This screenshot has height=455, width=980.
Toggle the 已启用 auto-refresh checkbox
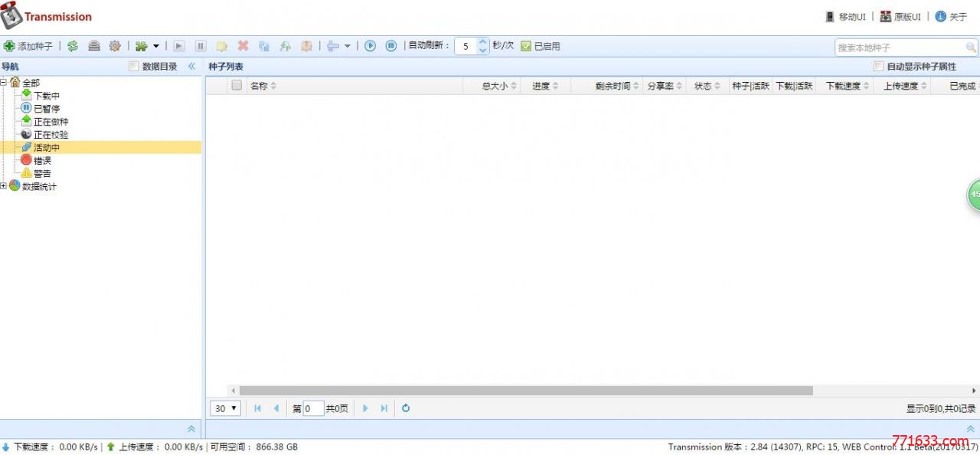coord(526,46)
